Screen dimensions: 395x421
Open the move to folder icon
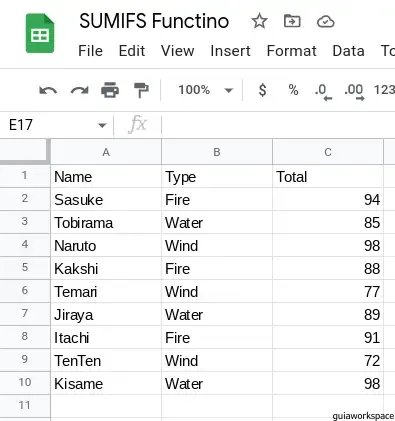[292, 21]
